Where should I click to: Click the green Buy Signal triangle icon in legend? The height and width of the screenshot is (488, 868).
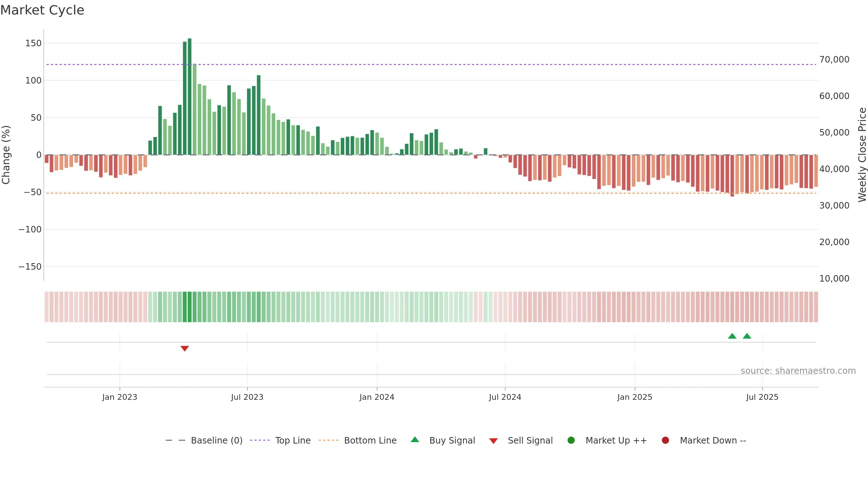coord(415,440)
